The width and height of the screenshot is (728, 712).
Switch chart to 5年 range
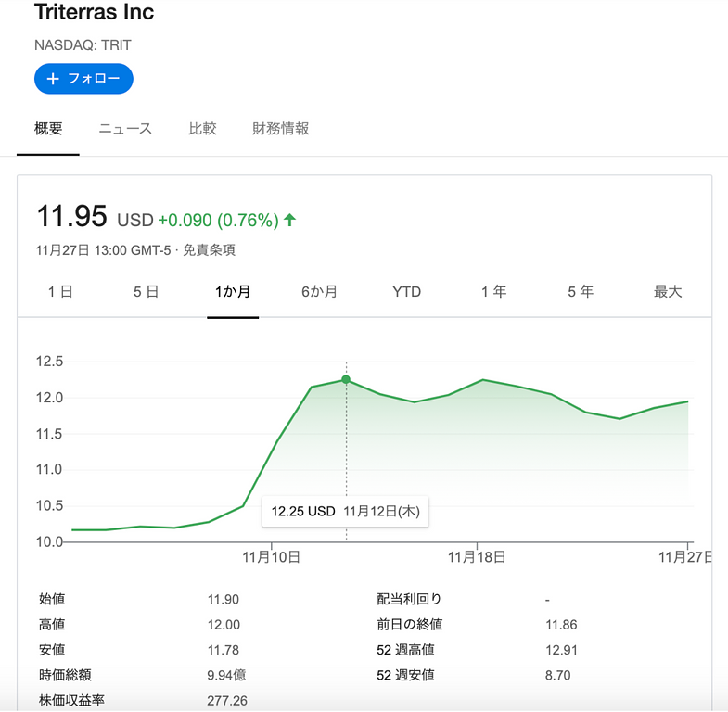[581, 292]
